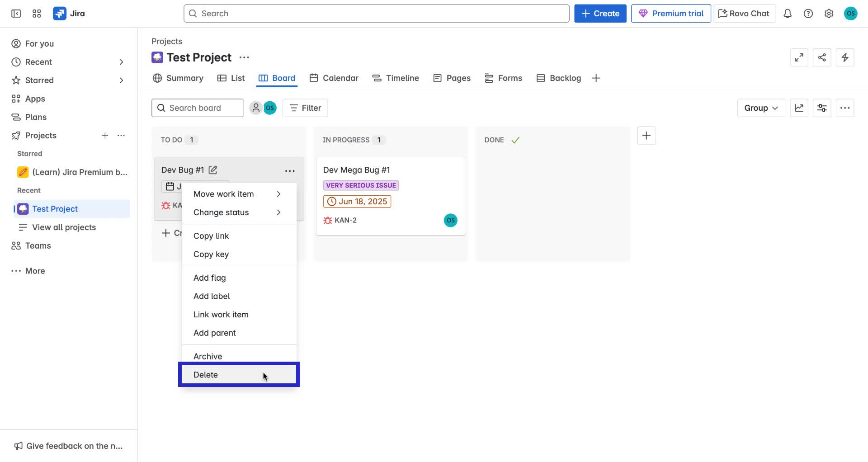Screen dimensions: 868x462
Task: Click the Create button
Action: point(600,13)
